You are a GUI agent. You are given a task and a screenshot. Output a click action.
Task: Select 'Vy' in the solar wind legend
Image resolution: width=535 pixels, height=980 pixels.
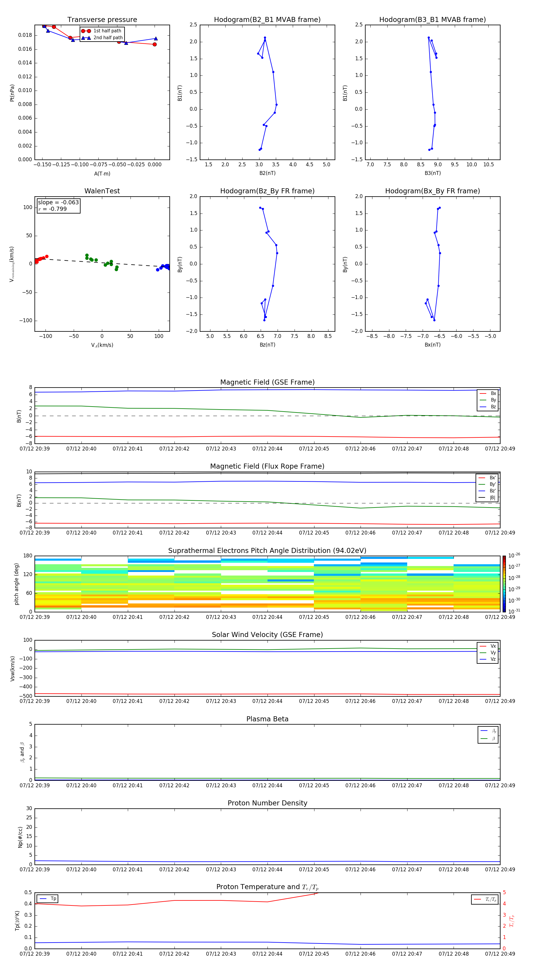(488, 653)
